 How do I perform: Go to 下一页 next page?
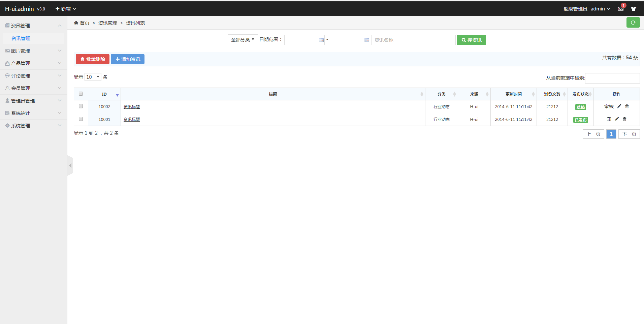tap(629, 134)
